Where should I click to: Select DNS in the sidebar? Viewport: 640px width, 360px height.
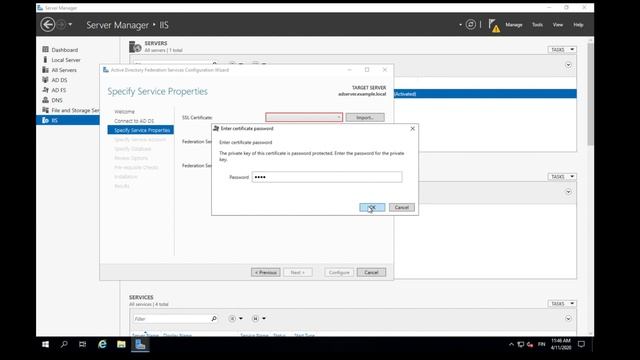point(57,100)
